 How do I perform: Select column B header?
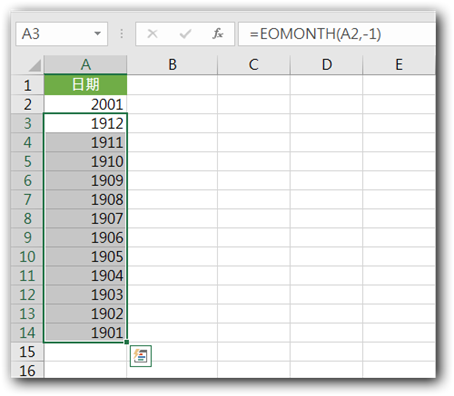pyautogui.click(x=172, y=65)
